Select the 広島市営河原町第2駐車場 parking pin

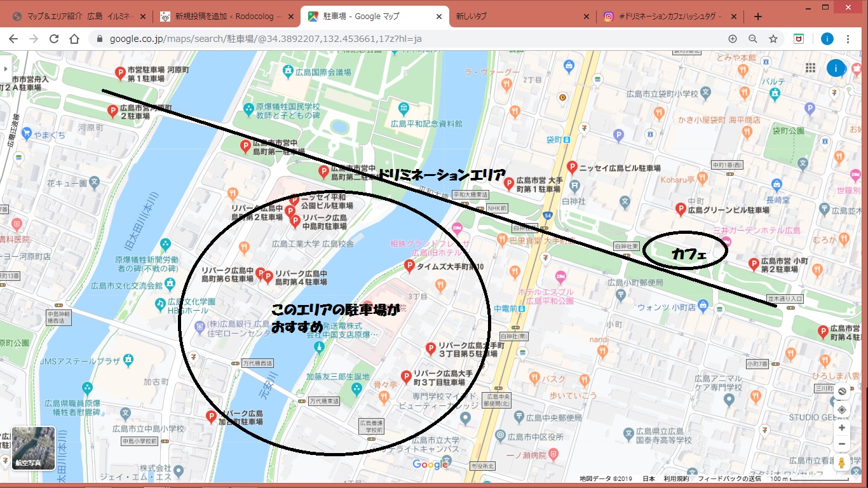[x=112, y=111]
